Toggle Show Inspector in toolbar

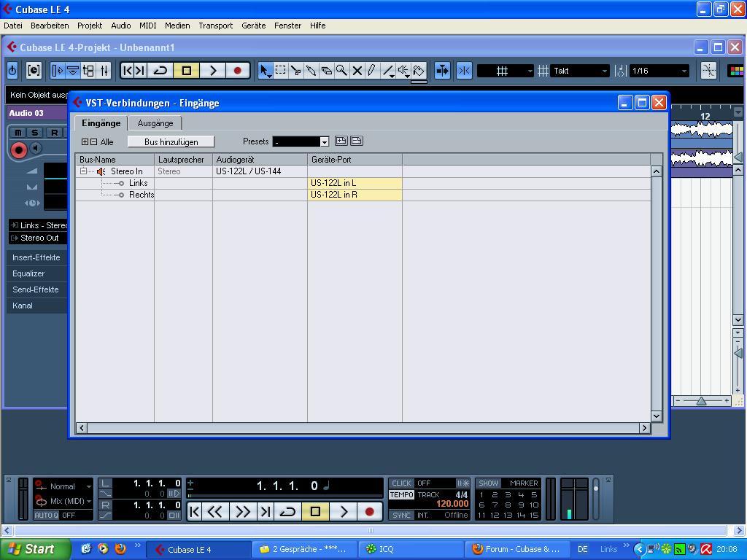58,71
